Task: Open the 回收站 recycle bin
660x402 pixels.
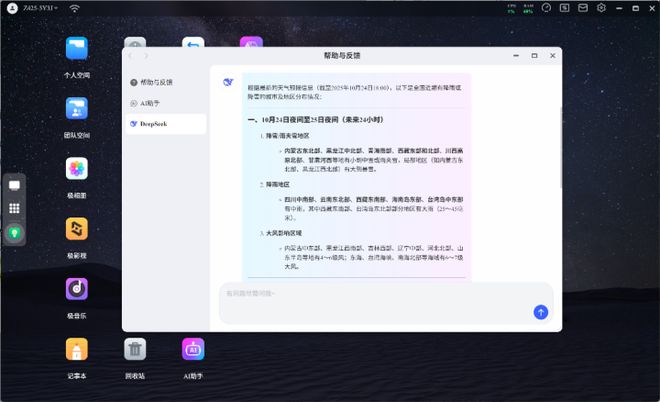Action: pyautogui.click(x=135, y=349)
